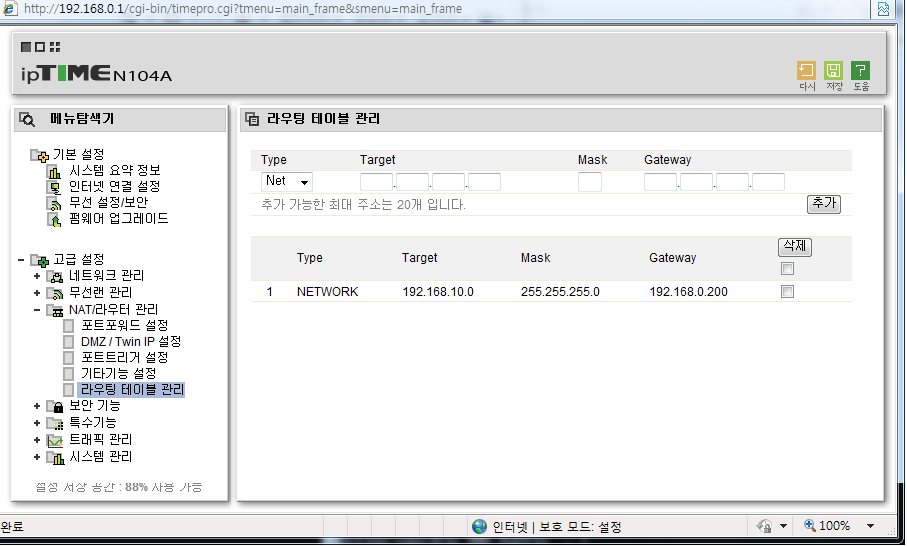Click the 추가 add button
907x546 pixels.
pos(824,204)
